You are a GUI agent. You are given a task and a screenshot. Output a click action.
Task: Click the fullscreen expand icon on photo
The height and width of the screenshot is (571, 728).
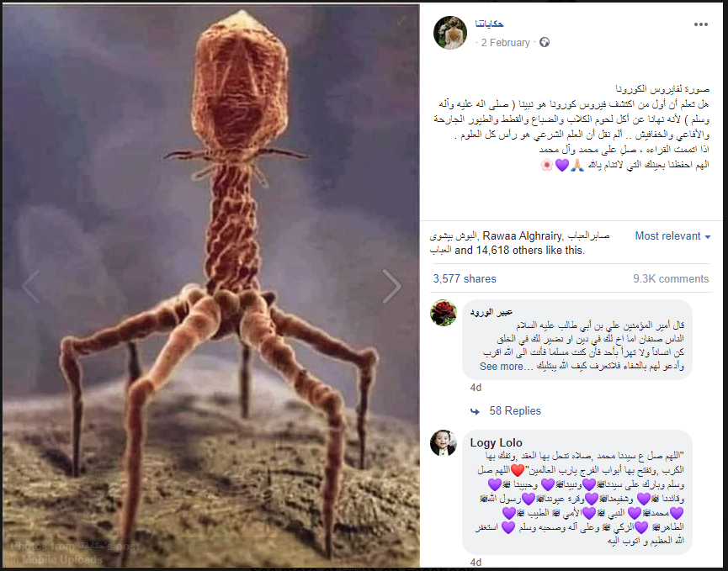point(401,20)
